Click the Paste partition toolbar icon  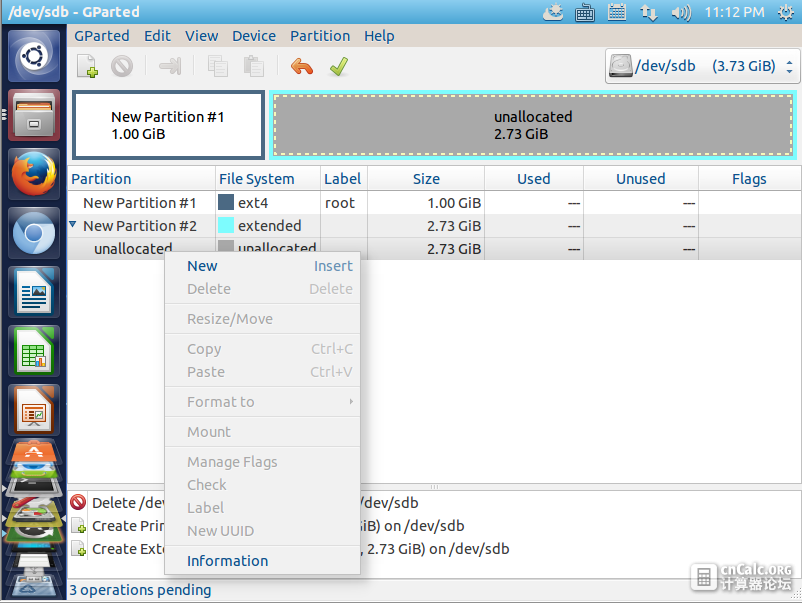coord(254,66)
